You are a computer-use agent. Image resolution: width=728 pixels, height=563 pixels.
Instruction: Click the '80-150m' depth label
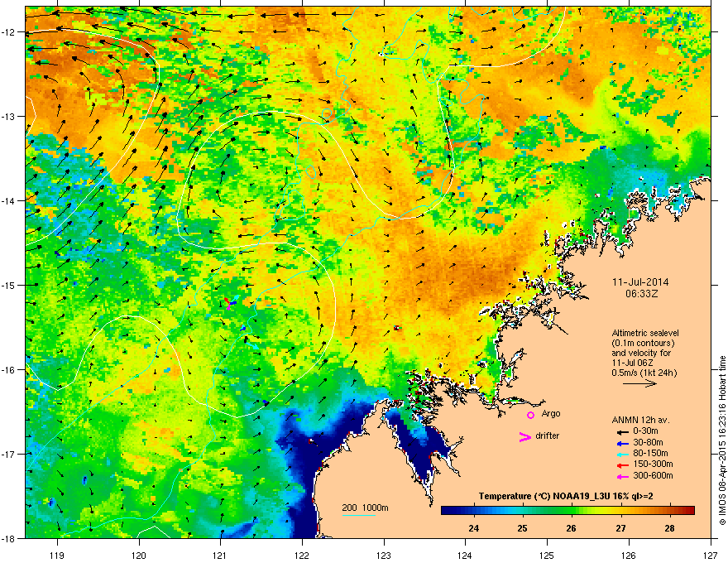[x=650, y=453]
